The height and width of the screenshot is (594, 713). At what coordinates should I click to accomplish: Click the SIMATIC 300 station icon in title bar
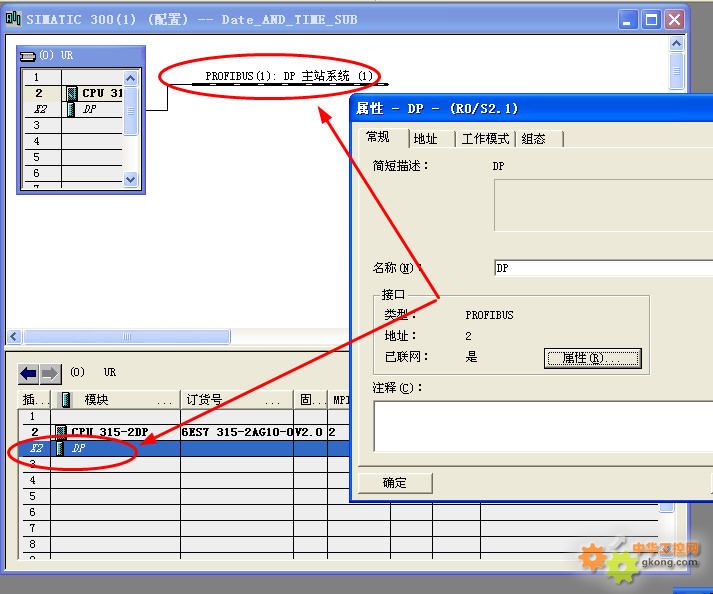(13, 19)
